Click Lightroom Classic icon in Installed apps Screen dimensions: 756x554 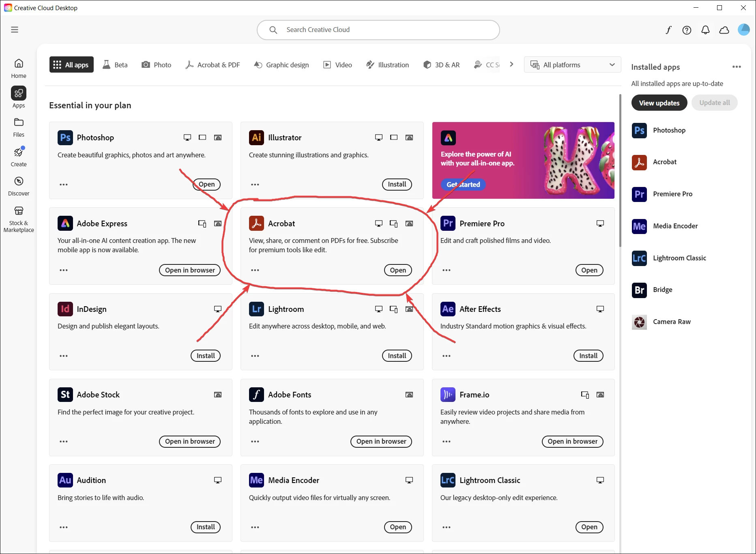639,258
